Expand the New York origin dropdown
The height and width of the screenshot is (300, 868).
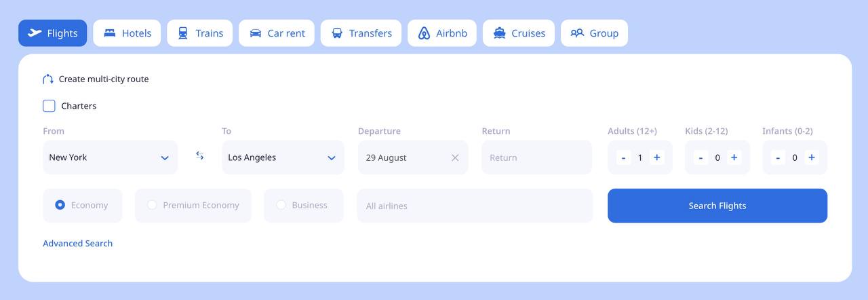(x=111, y=157)
